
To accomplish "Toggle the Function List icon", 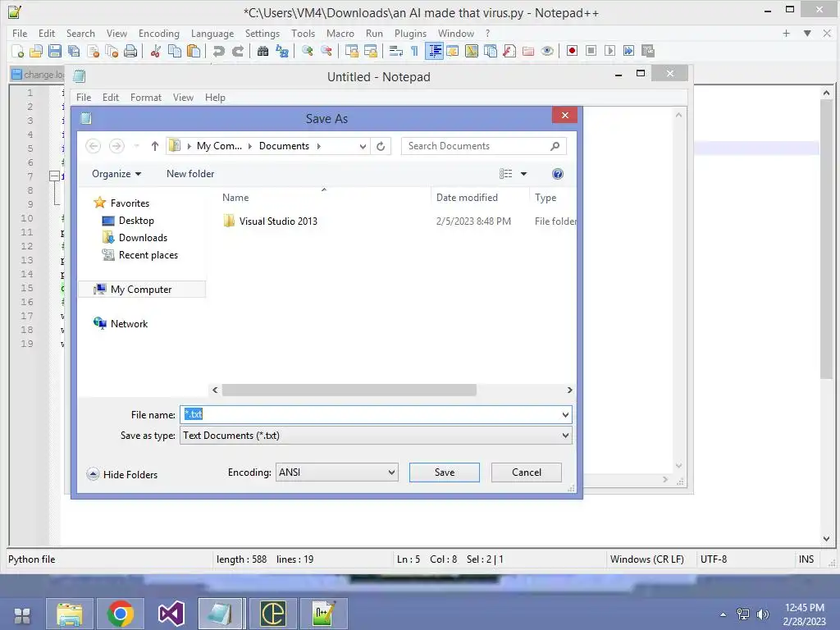I will (509, 51).
